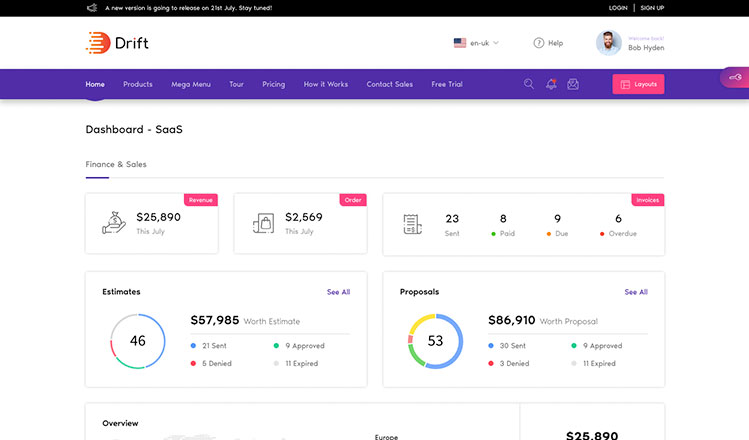Click the Bob Hyden profile avatar
The height and width of the screenshot is (440, 749).
[x=608, y=43]
